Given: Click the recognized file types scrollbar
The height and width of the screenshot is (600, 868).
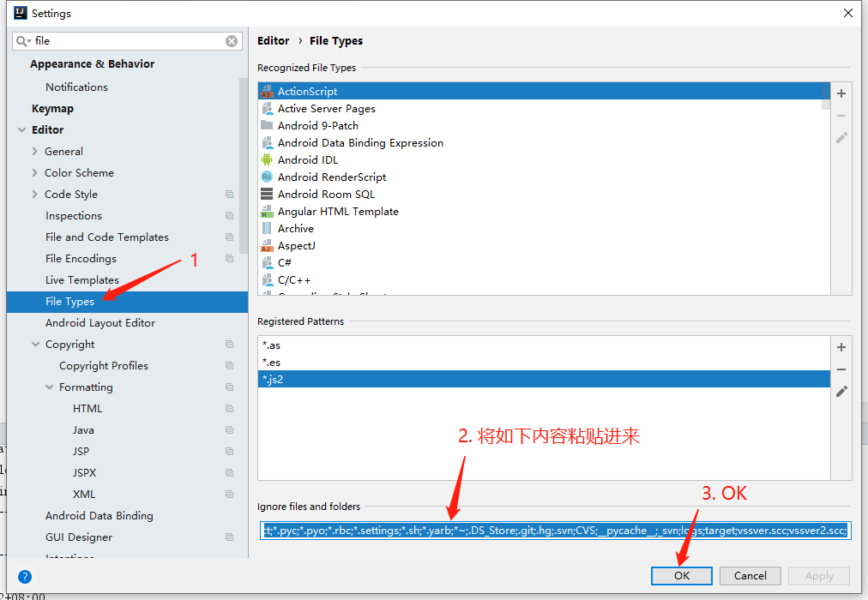Looking at the screenshot, I should [826, 97].
